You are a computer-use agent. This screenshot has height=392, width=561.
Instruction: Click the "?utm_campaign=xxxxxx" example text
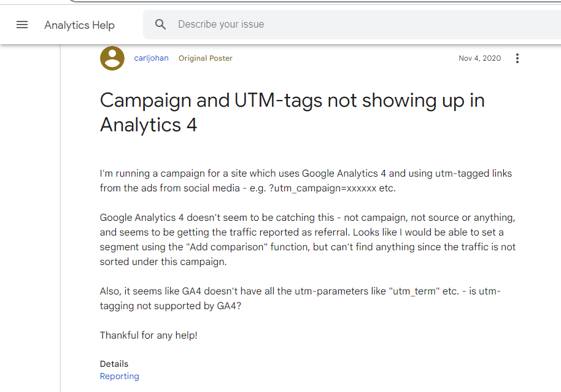tap(323, 188)
